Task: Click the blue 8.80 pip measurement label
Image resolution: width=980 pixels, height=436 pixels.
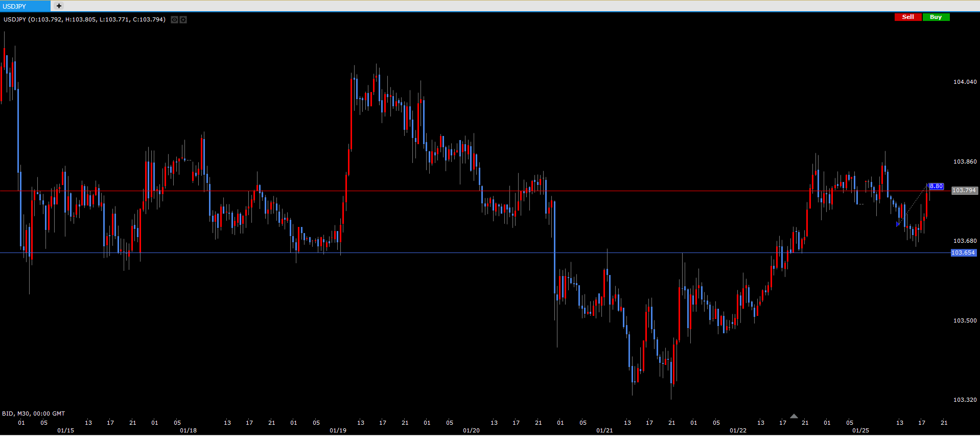Action: point(936,187)
